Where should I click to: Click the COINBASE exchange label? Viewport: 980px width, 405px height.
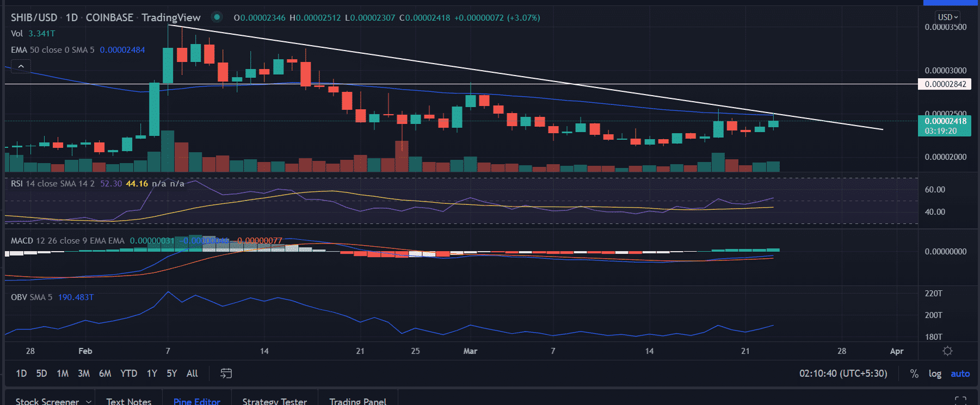[x=109, y=17]
